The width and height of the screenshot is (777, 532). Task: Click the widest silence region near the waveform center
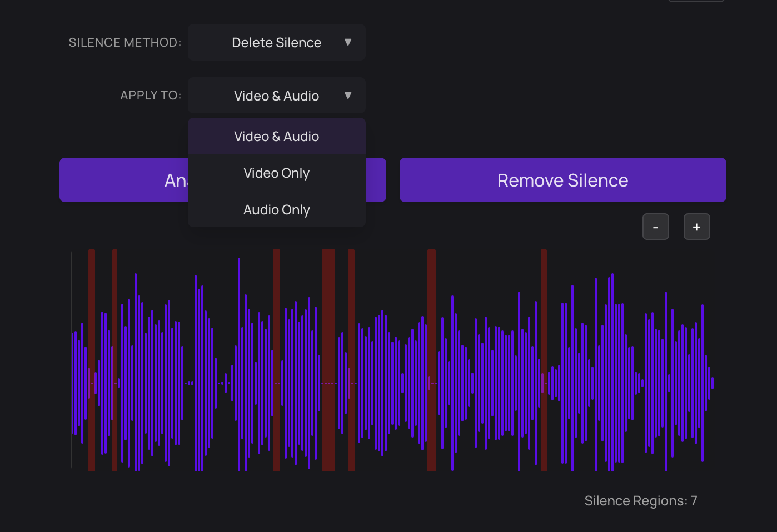coord(328,361)
